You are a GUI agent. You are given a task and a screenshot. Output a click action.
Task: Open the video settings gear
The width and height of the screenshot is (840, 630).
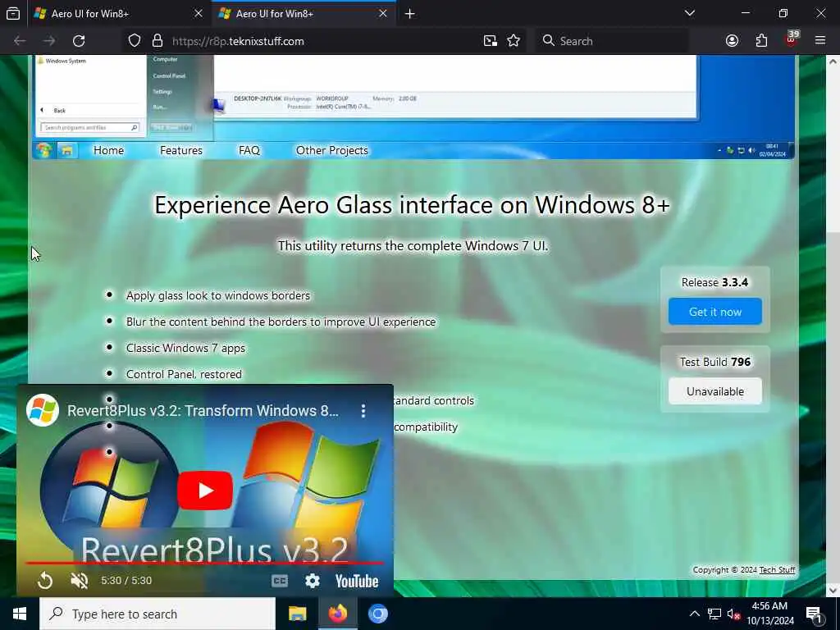(x=313, y=581)
